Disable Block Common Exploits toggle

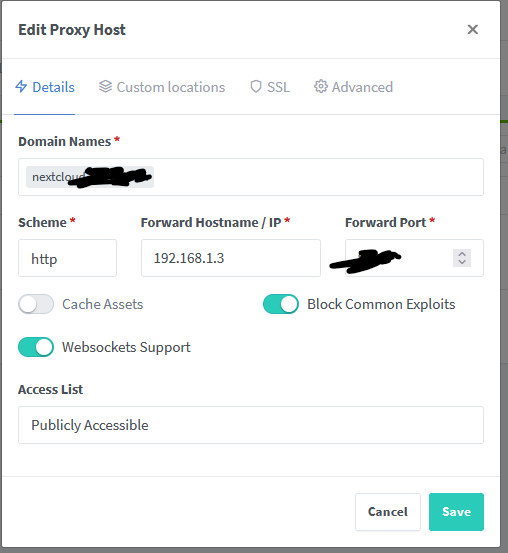coord(281,304)
